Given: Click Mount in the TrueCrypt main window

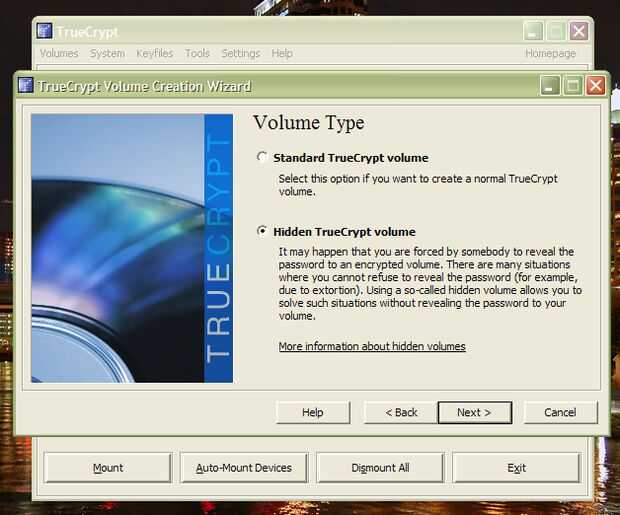Looking at the screenshot, I should 108,468.
